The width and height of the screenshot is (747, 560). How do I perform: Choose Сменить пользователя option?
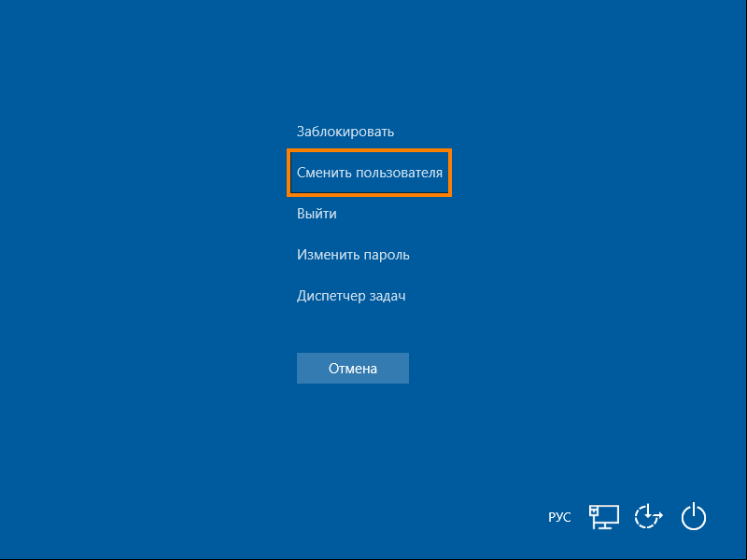pyautogui.click(x=369, y=173)
